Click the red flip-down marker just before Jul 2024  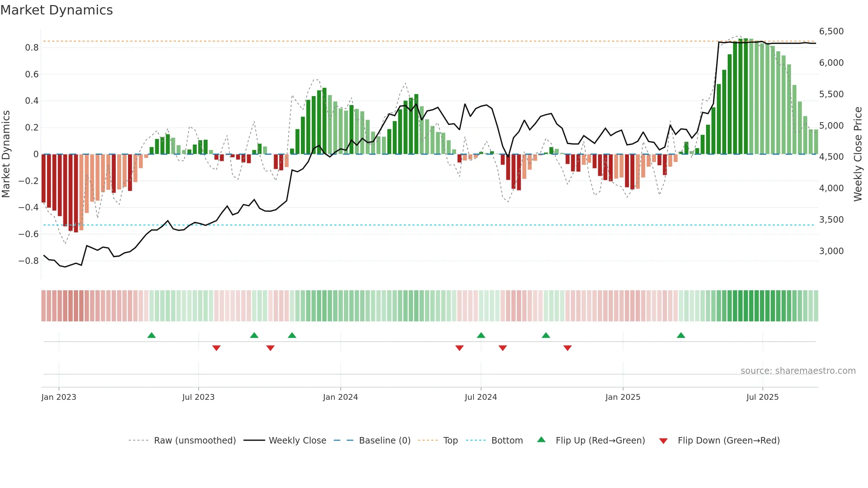click(x=459, y=348)
